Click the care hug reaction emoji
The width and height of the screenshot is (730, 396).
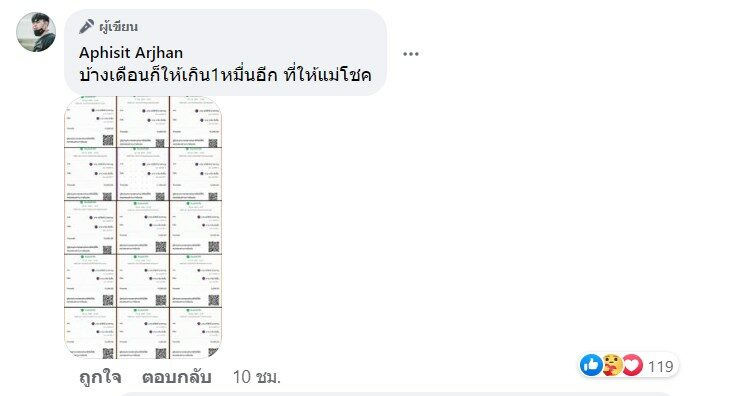tap(612, 365)
